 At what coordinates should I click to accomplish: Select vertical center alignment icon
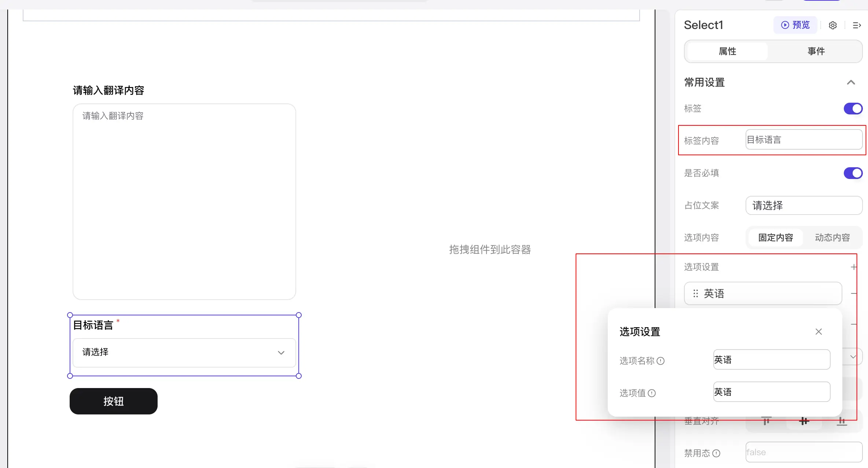(x=804, y=421)
